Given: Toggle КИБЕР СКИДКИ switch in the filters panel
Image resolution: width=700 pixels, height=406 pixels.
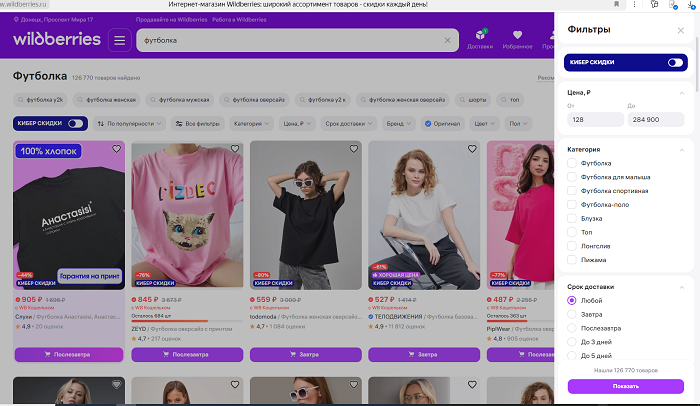Looking at the screenshot, I should point(675,63).
